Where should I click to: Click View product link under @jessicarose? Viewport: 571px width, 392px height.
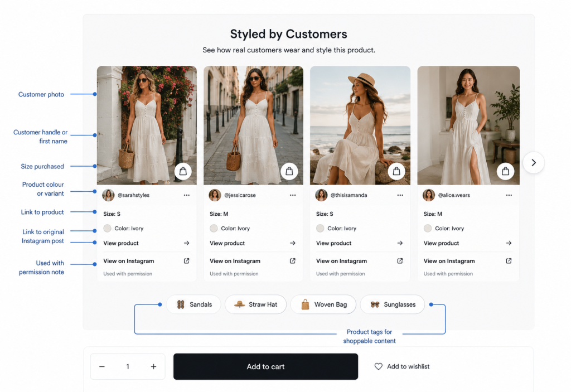(x=228, y=243)
